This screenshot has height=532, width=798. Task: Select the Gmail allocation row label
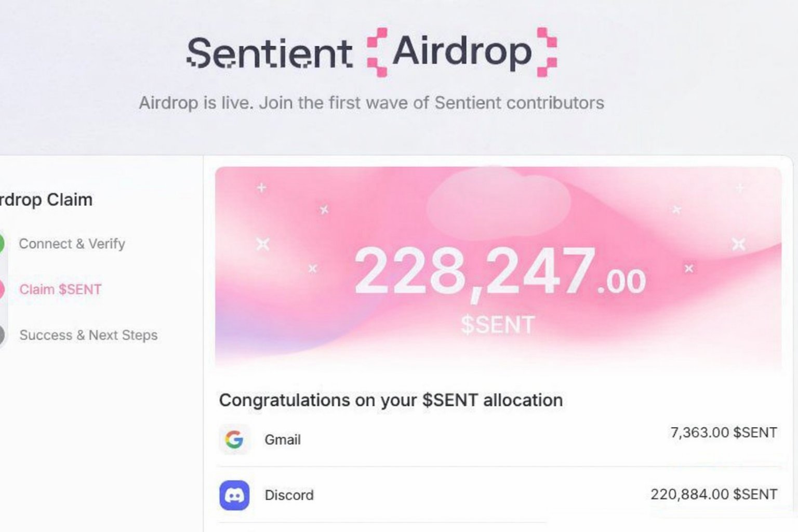pos(283,440)
